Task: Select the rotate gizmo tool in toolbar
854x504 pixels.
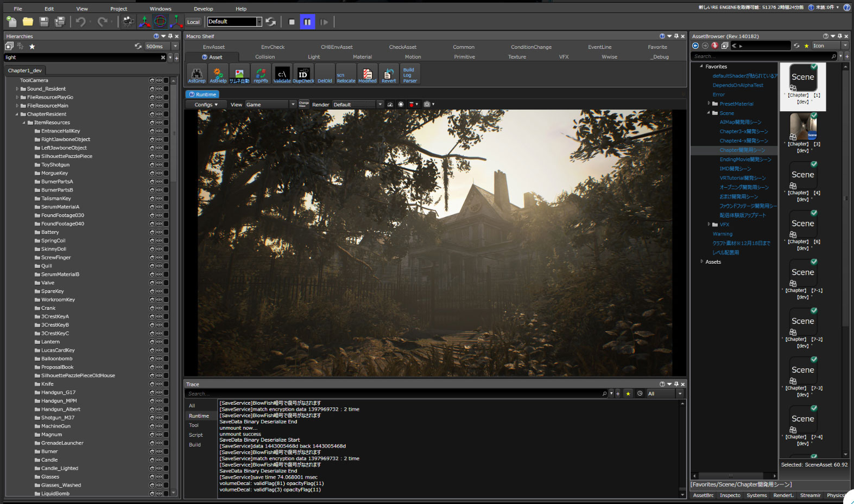Action: 160,22
